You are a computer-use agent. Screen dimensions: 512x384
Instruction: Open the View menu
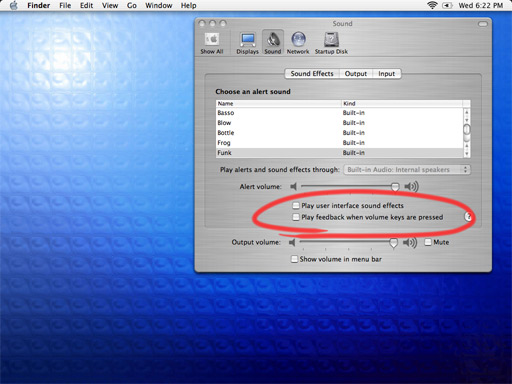click(110, 5)
